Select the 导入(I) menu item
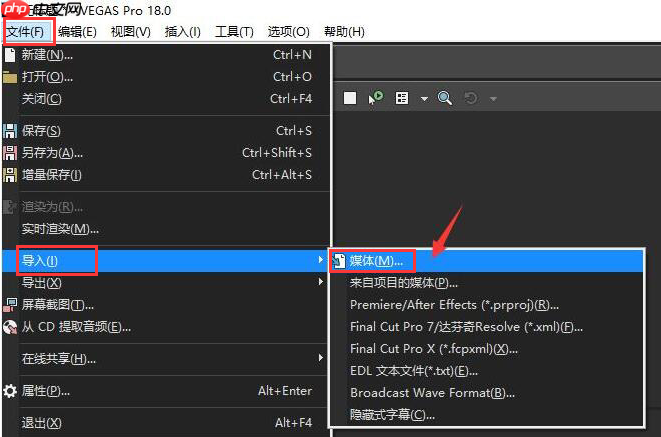661x437 pixels. [166, 261]
